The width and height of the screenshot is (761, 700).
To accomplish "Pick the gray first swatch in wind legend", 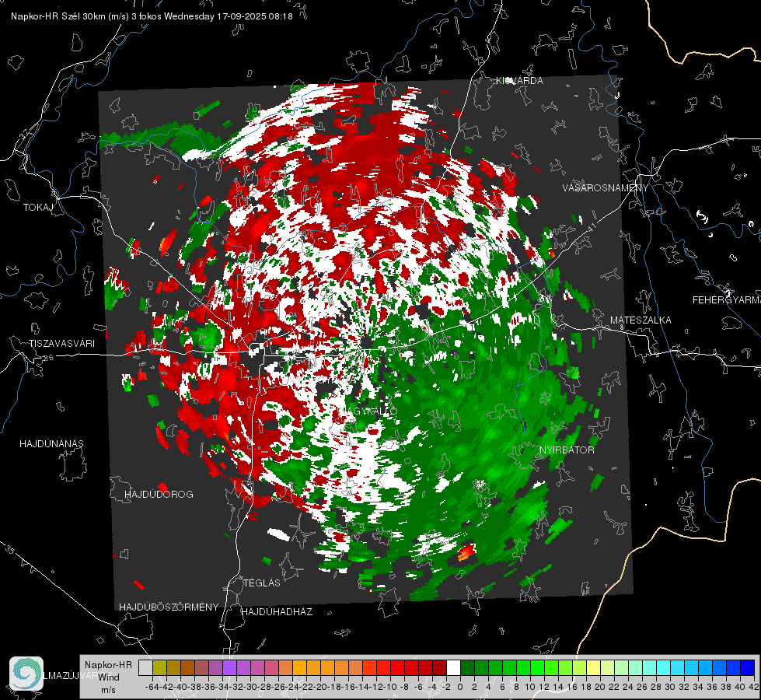I will click(145, 668).
